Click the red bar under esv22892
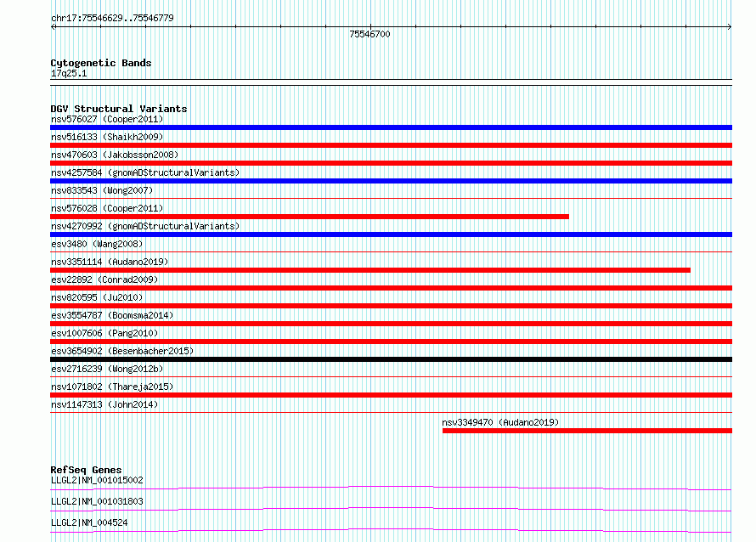Screen dimensions: 756x542 click(391, 288)
